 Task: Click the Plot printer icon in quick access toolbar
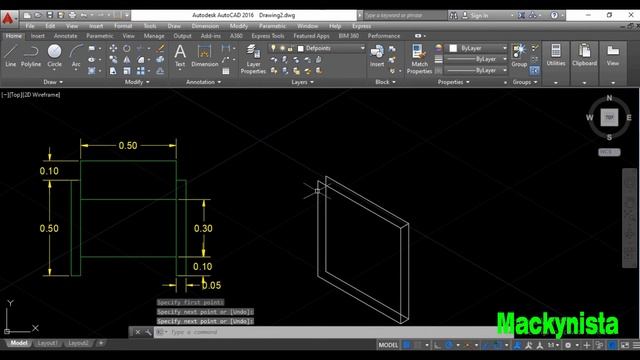click(72, 15)
